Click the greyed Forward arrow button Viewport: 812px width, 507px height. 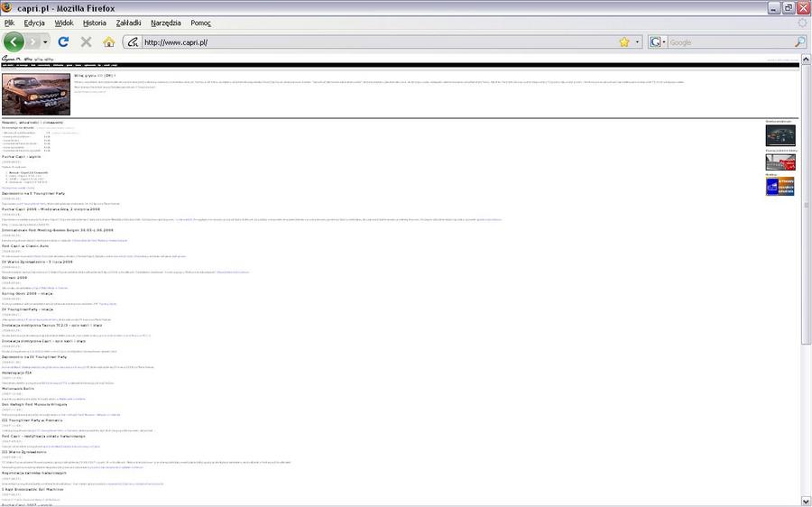pos(33,41)
